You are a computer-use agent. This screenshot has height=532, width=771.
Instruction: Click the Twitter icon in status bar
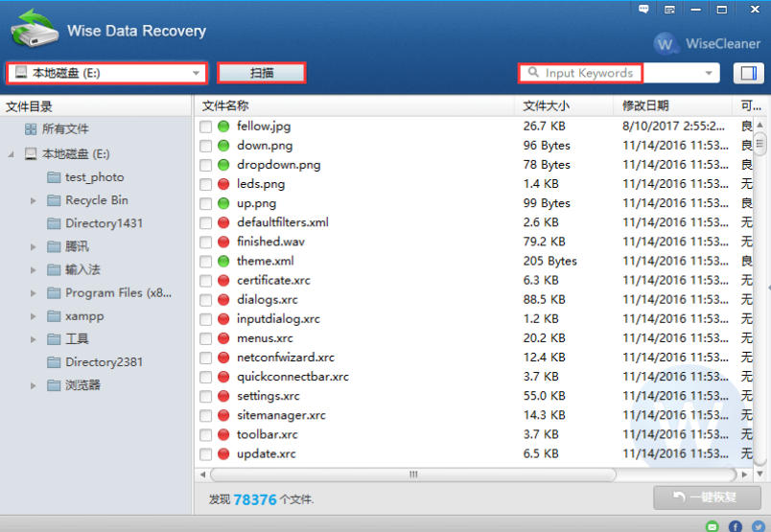759,525
